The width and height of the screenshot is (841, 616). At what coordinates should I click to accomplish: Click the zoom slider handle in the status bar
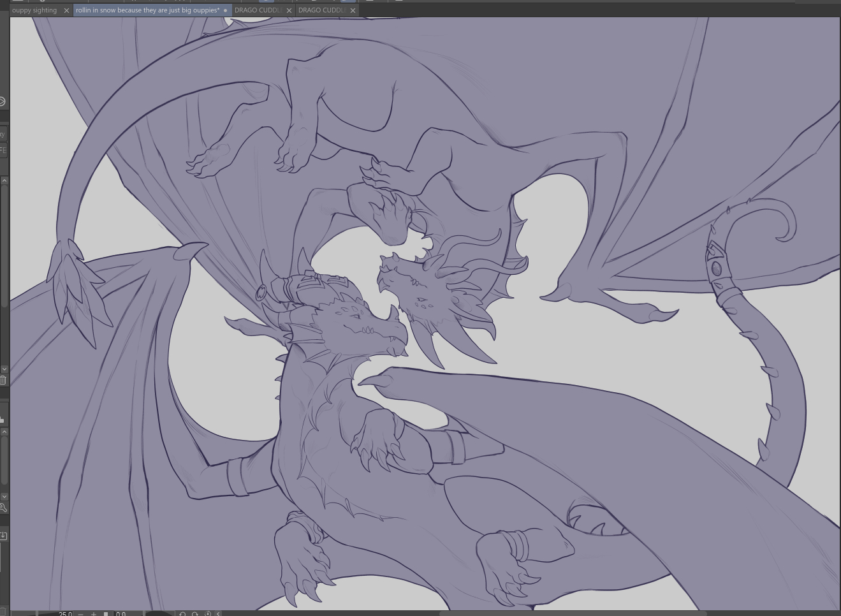tap(106, 613)
